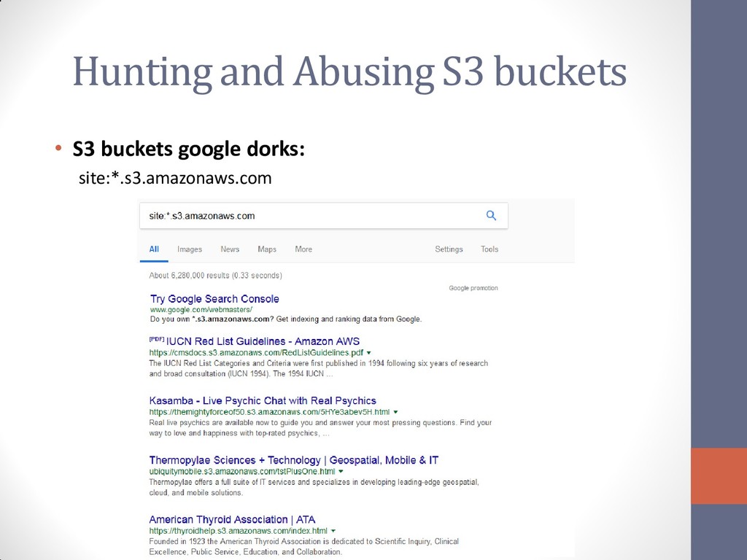Click the blue search magnifier icon
Image resolution: width=747 pixels, height=560 pixels.
pyautogui.click(x=491, y=216)
